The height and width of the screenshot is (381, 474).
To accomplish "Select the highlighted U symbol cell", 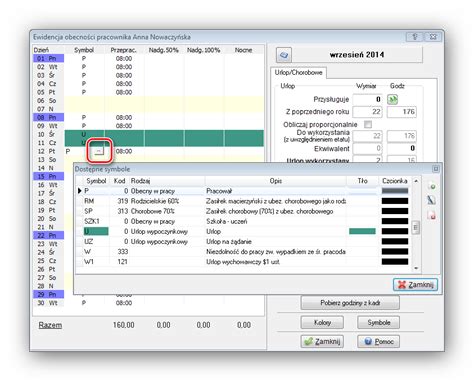I will coord(96,231).
